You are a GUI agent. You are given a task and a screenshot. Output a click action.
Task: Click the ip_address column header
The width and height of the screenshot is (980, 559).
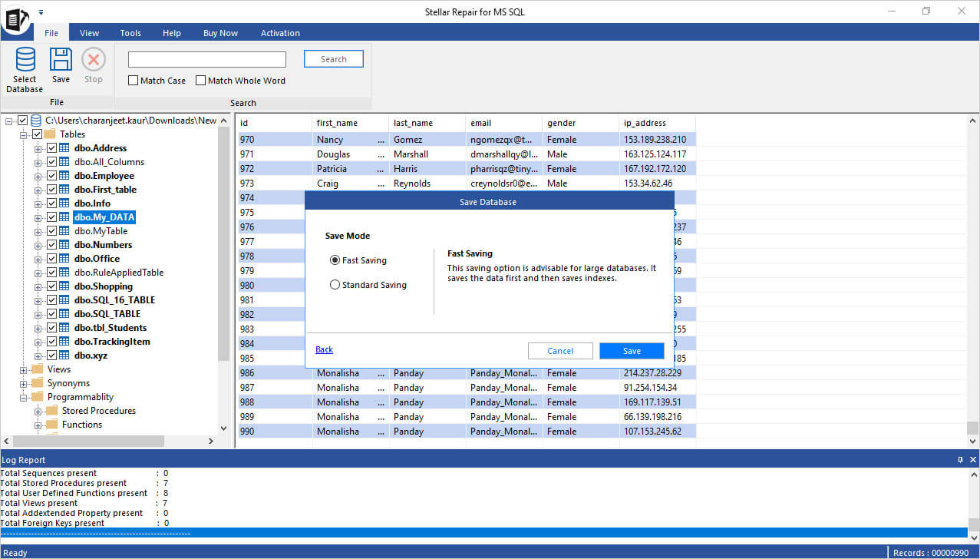657,123
